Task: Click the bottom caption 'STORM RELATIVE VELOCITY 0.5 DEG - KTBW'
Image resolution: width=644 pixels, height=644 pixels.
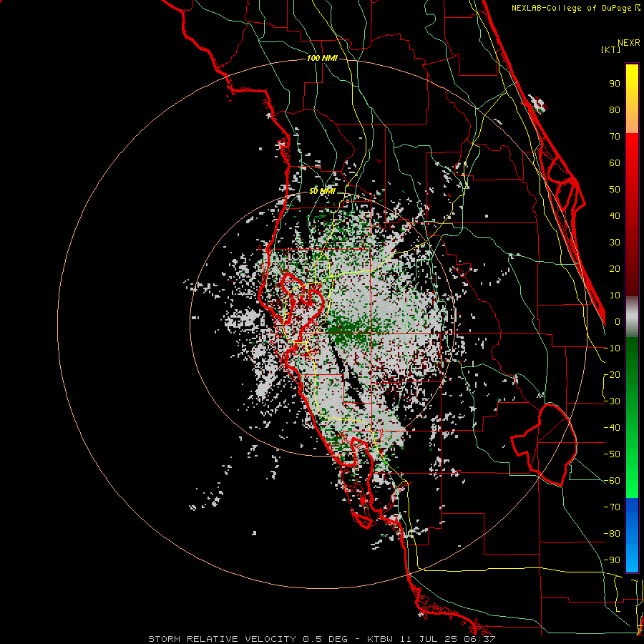Action: [270, 639]
